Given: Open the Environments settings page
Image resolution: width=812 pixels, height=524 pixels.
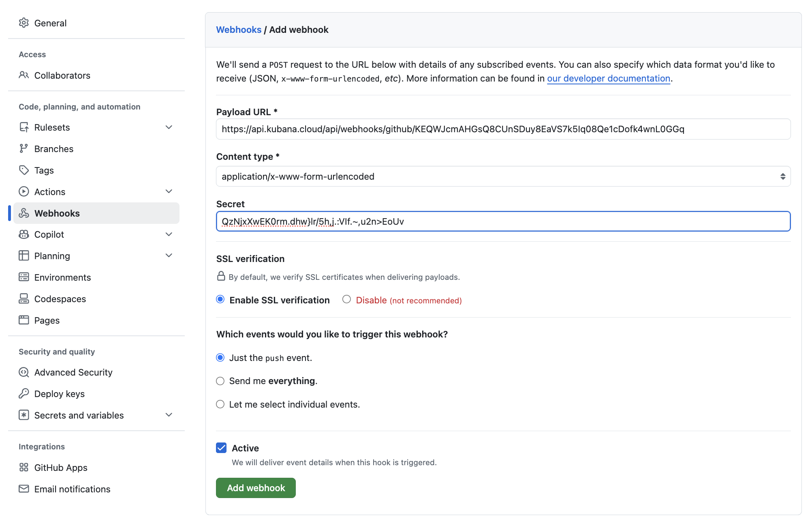Looking at the screenshot, I should (96, 277).
